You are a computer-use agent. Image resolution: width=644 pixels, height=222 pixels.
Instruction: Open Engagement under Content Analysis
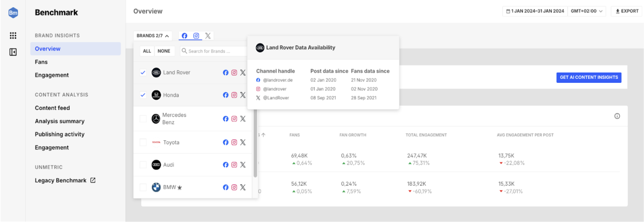click(x=52, y=148)
